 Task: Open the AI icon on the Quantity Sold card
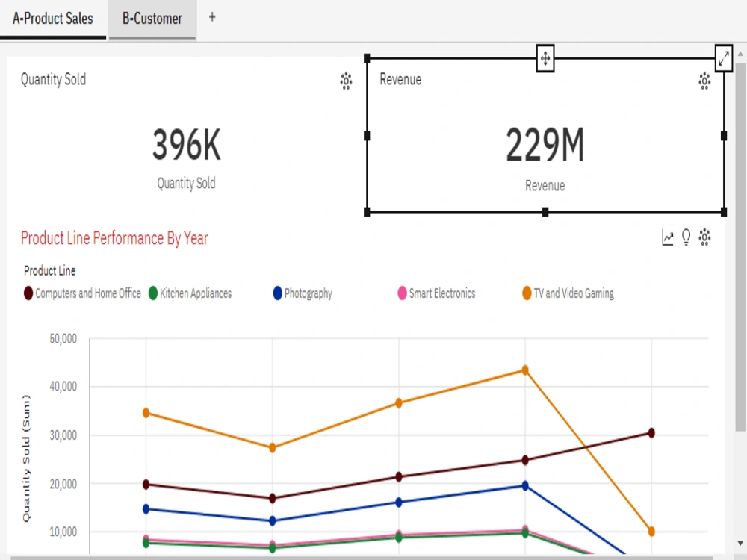(x=346, y=81)
